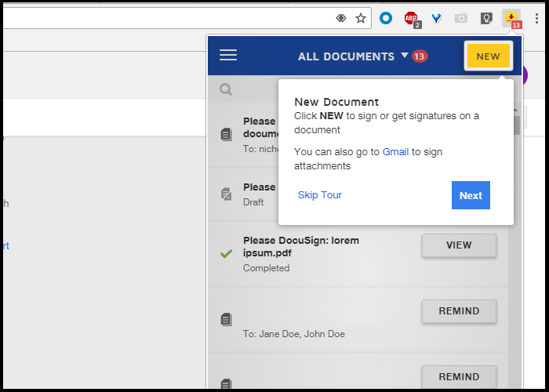Screen dimensions: 549x392
Task: Open the Chrome three-dot menu
Action: (x=537, y=18)
